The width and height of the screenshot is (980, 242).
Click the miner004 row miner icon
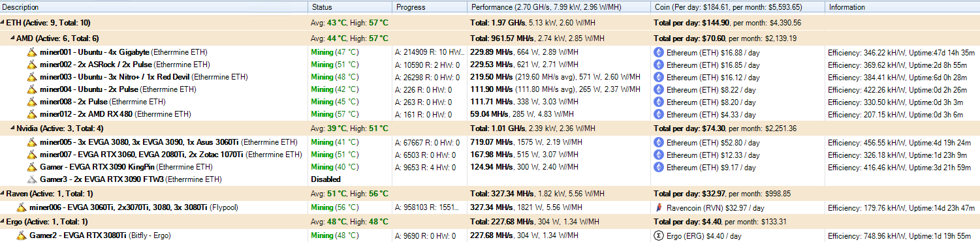pos(32,89)
